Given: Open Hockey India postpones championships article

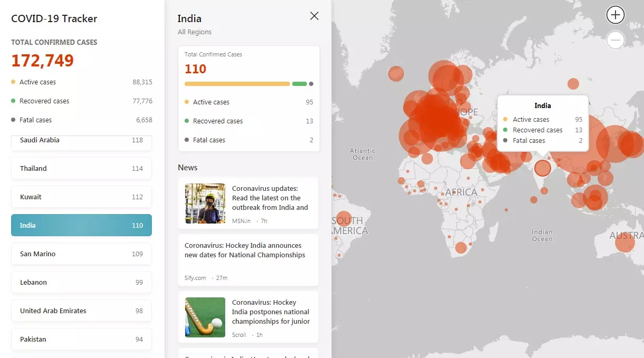Looking at the screenshot, I should 271,312.
